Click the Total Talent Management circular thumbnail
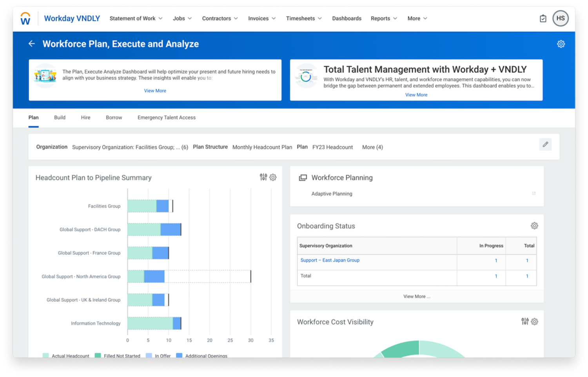The height and width of the screenshot is (377, 588). pyautogui.click(x=306, y=76)
